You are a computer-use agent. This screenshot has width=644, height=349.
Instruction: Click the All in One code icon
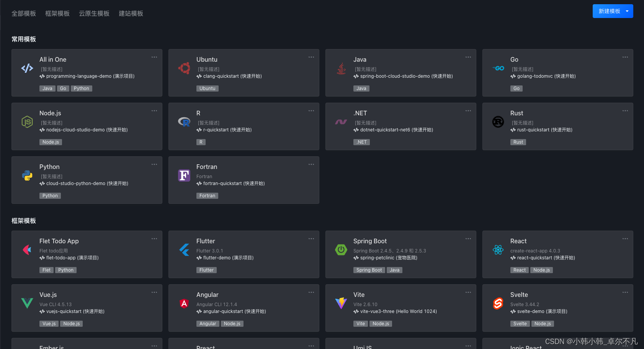tap(27, 69)
